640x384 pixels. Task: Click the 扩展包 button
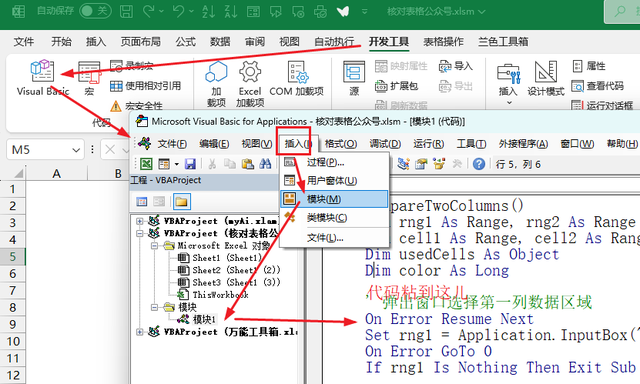(396, 86)
